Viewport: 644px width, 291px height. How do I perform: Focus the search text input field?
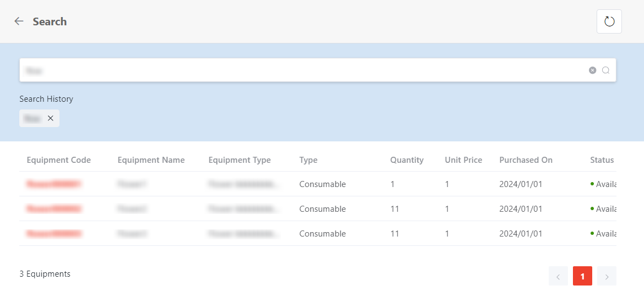(x=303, y=70)
